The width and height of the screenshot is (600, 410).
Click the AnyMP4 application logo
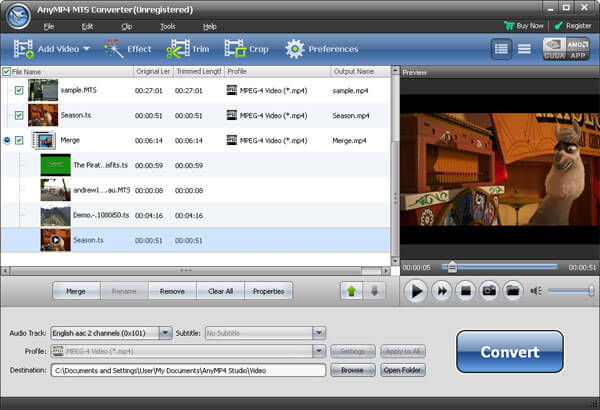(18, 16)
